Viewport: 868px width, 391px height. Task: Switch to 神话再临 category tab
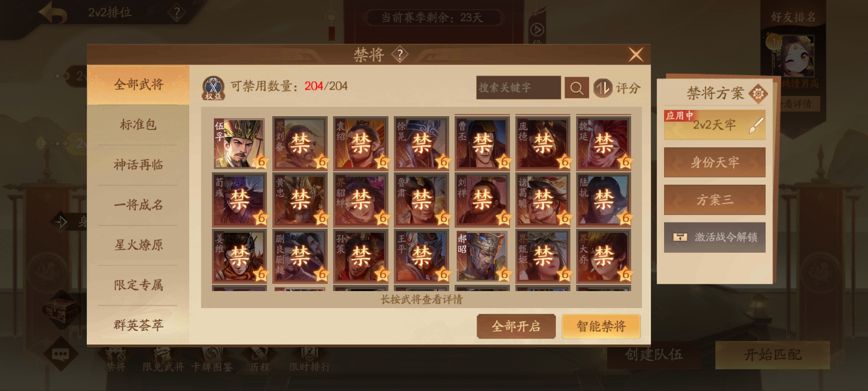click(x=138, y=165)
